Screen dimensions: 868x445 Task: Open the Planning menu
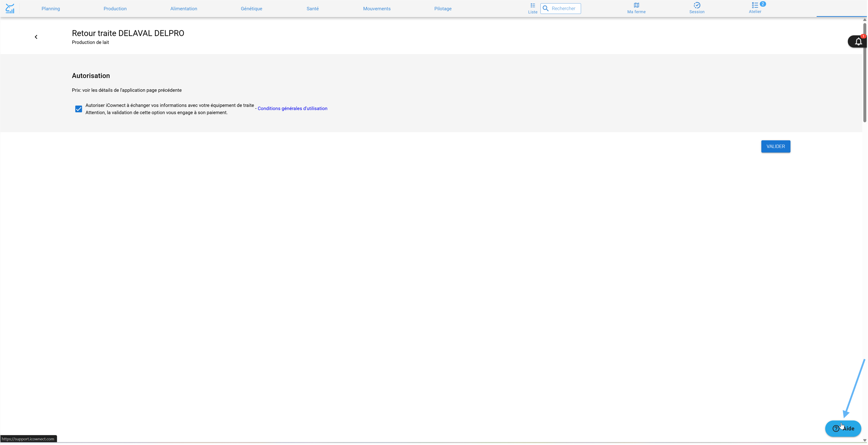(51, 9)
